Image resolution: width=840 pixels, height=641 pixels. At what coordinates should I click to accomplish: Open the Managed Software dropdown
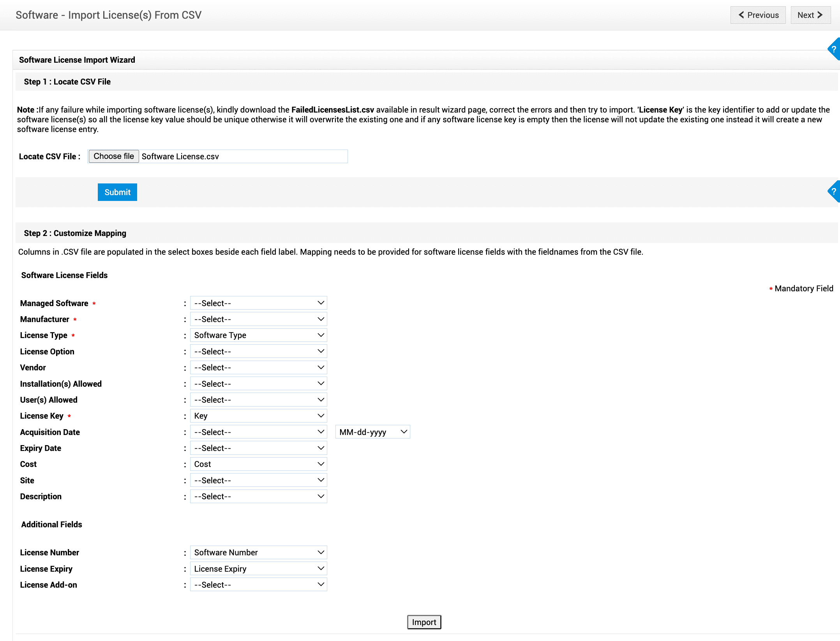pos(258,303)
